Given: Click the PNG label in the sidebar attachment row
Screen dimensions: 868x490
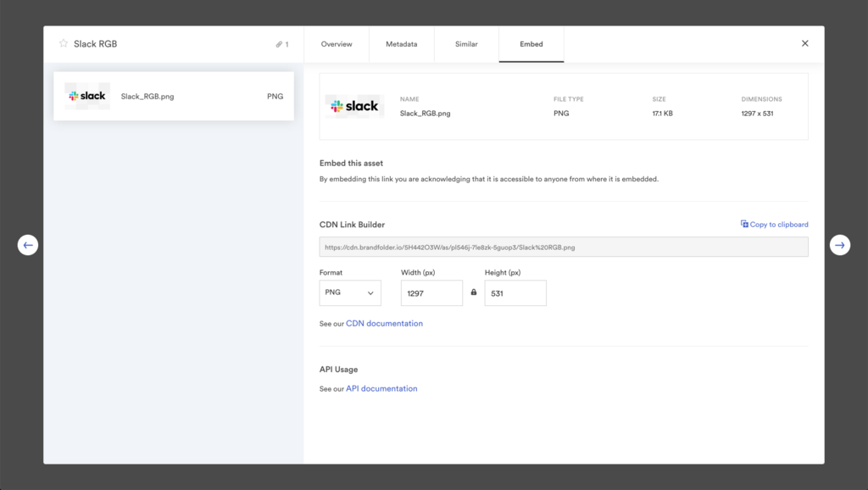Looking at the screenshot, I should point(275,97).
